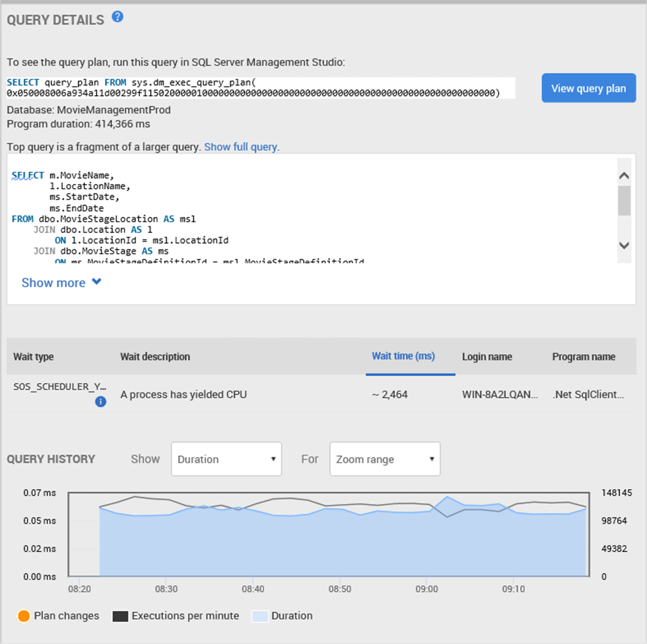Click the query box scroll down arrow
The image size is (647, 644).
(624, 246)
